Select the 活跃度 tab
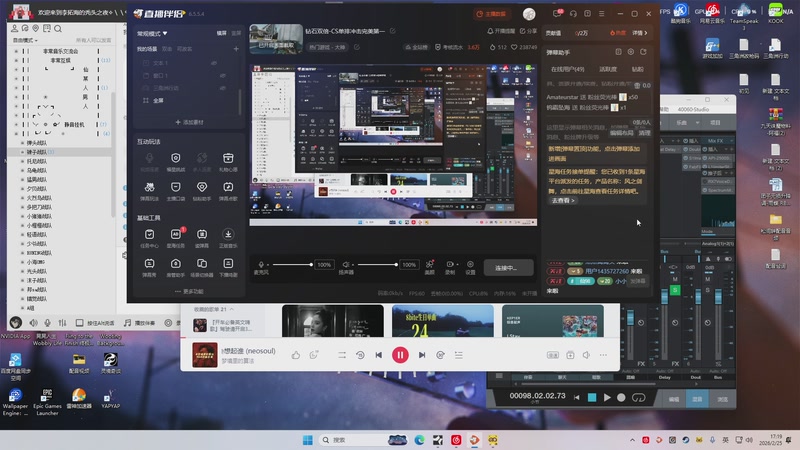The width and height of the screenshot is (800, 450). (608, 69)
